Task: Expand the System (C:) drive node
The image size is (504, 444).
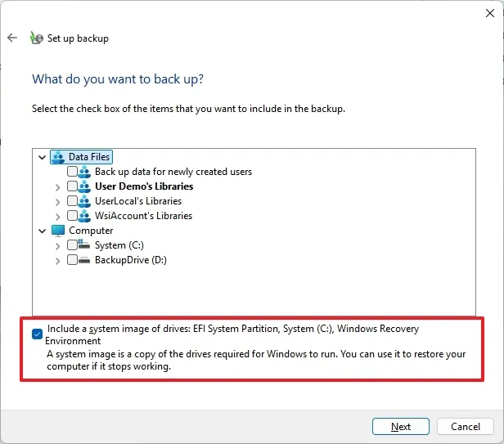Action: (57, 246)
